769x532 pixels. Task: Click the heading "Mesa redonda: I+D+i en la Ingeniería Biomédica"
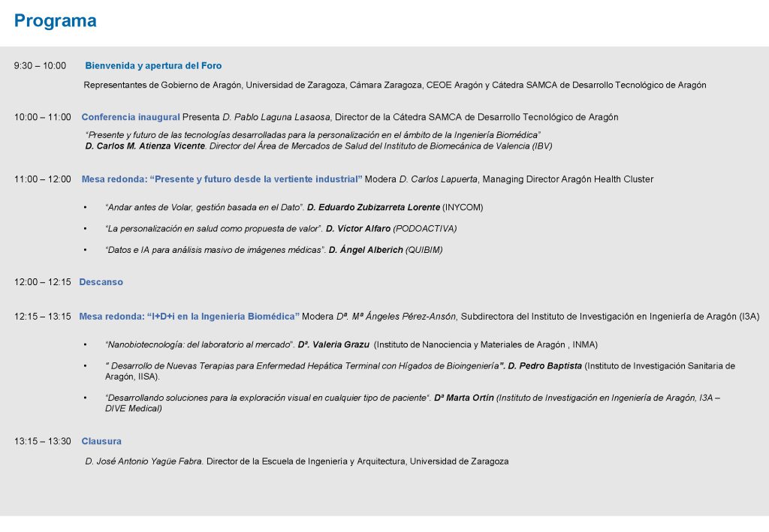[189, 317]
